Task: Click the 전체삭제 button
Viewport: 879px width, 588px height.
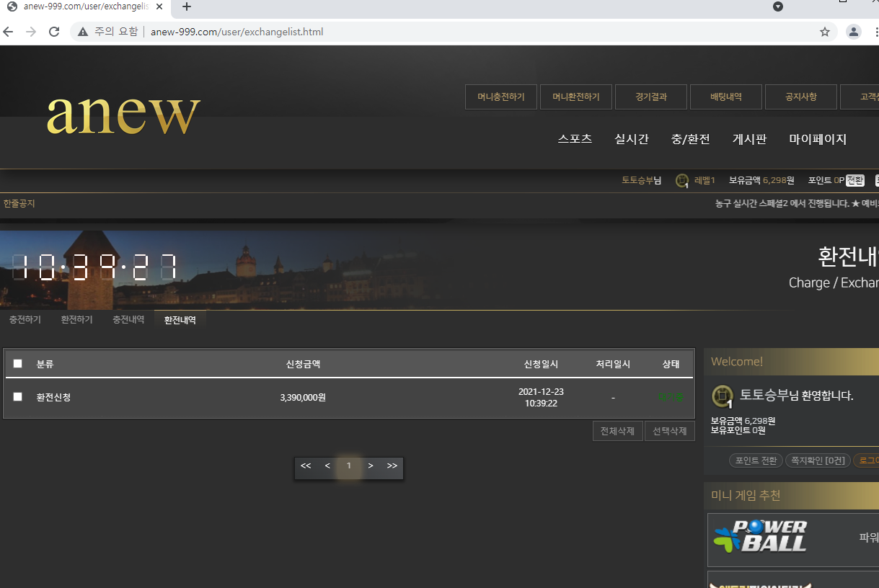Action: pos(618,431)
